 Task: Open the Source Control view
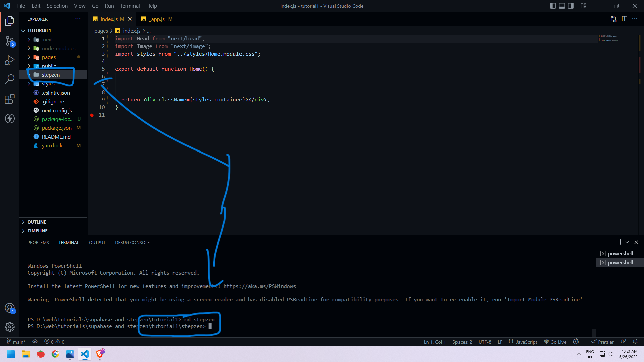(x=10, y=41)
